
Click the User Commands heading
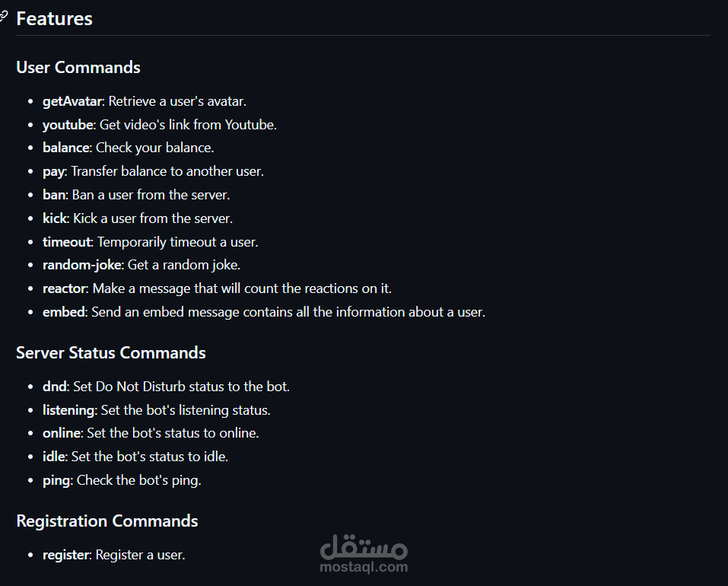(x=78, y=67)
